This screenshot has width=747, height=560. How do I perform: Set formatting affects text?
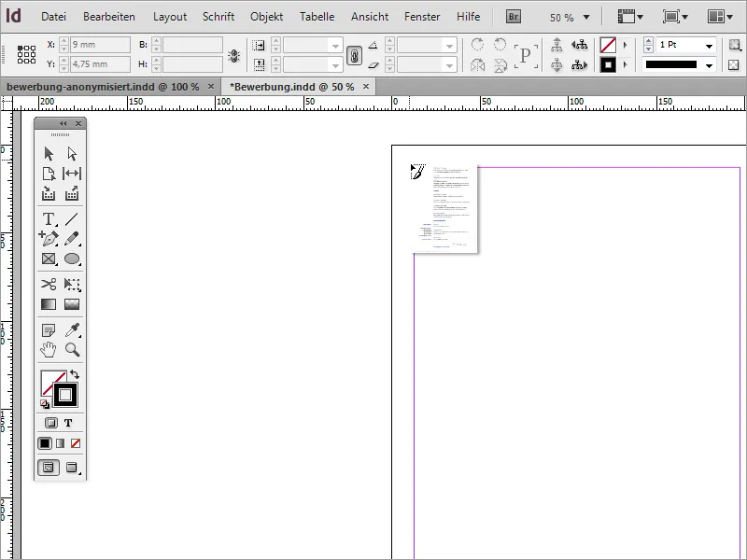tap(68, 423)
